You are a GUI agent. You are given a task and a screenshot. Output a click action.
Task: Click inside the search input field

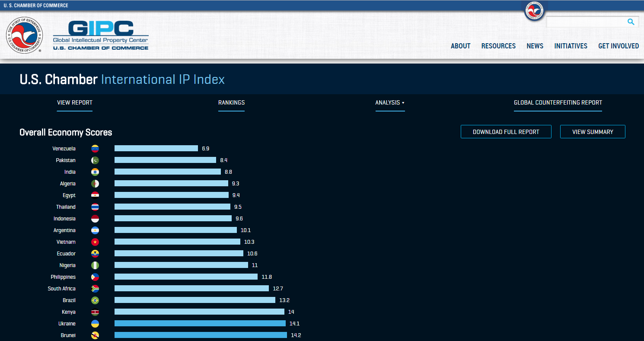pos(586,22)
